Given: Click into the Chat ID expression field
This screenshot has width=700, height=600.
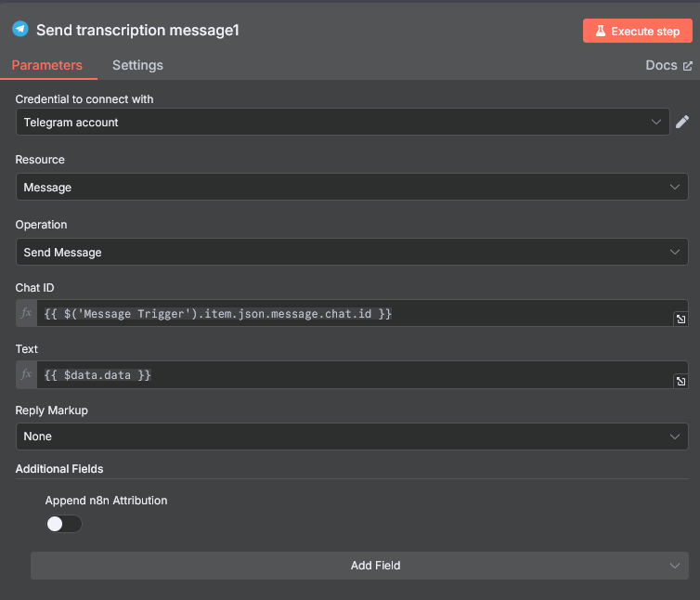Looking at the screenshot, I should click(x=355, y=313).
